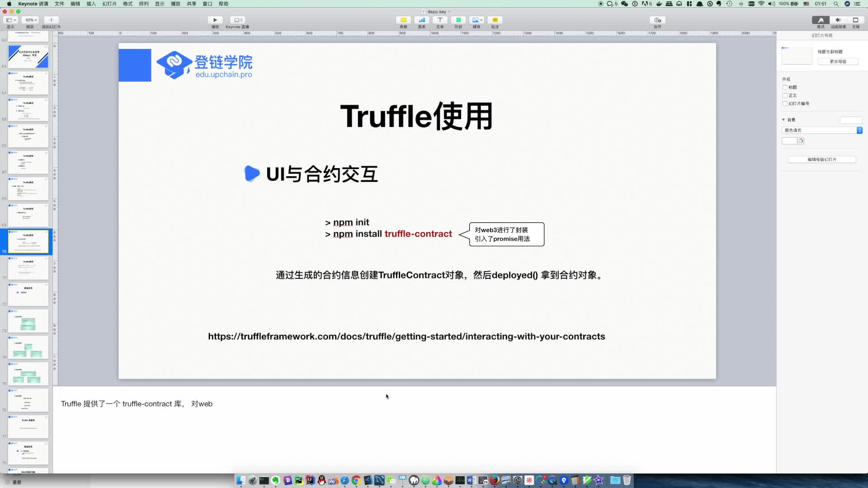Click the presenter notes text area
This screenshot has width=868, height=488.
[x=414, y=429]
